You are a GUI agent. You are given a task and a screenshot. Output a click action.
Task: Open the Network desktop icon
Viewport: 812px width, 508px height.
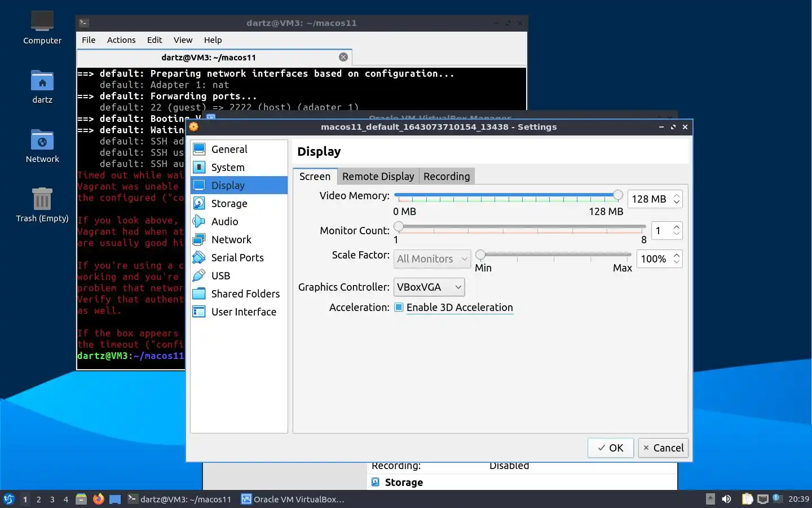coord(42,140)
